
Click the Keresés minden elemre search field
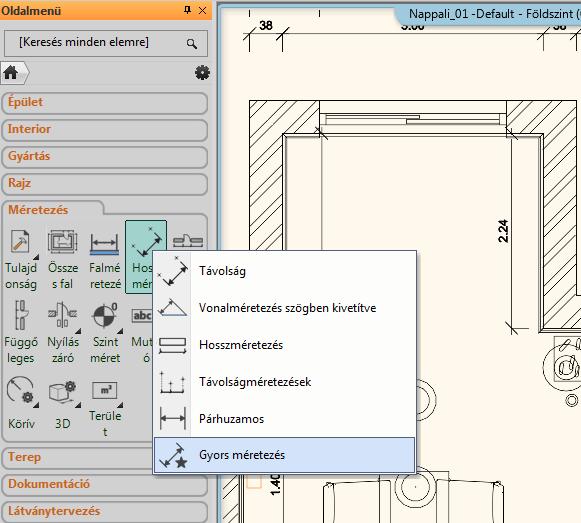pos(106,43)
